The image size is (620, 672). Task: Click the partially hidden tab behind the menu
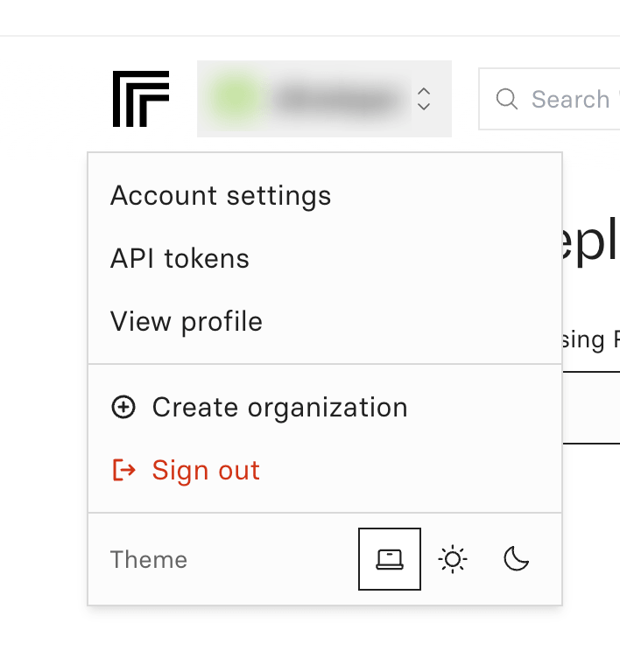(591, 340)
